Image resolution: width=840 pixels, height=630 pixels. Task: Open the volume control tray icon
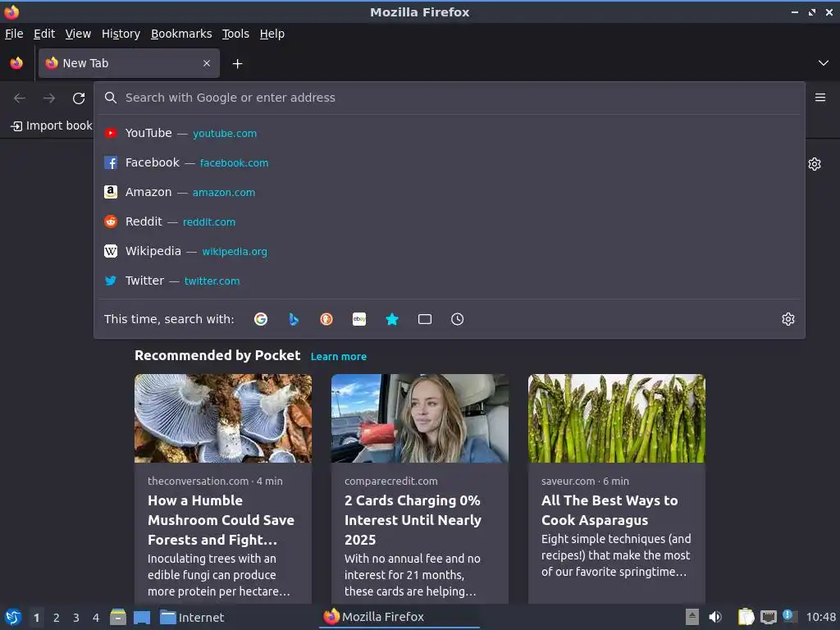715,617
